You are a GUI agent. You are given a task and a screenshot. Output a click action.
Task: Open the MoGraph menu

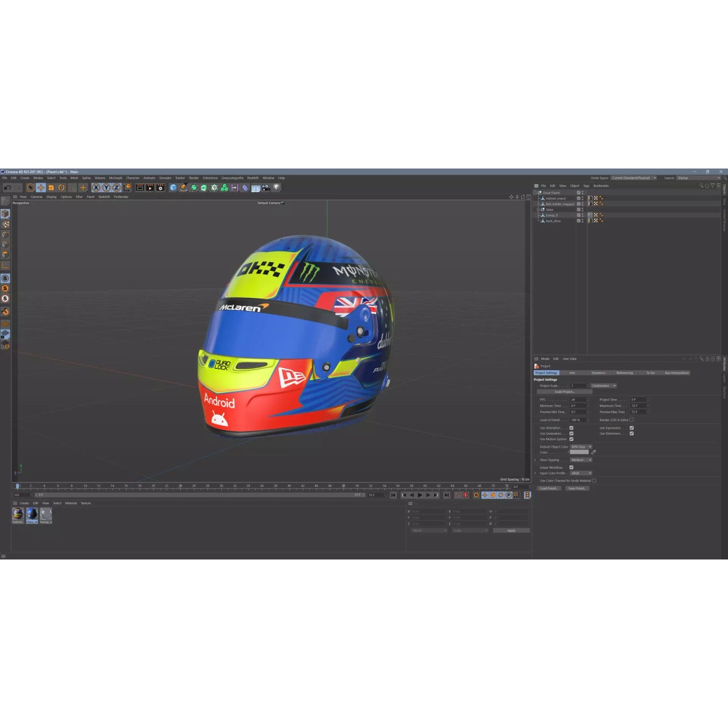pos(116,178)
